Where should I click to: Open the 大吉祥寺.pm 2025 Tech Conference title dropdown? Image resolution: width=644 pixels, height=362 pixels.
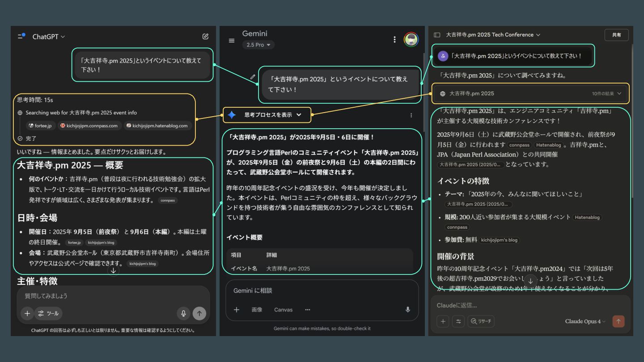pyautogui.click(x=493, y=35)
